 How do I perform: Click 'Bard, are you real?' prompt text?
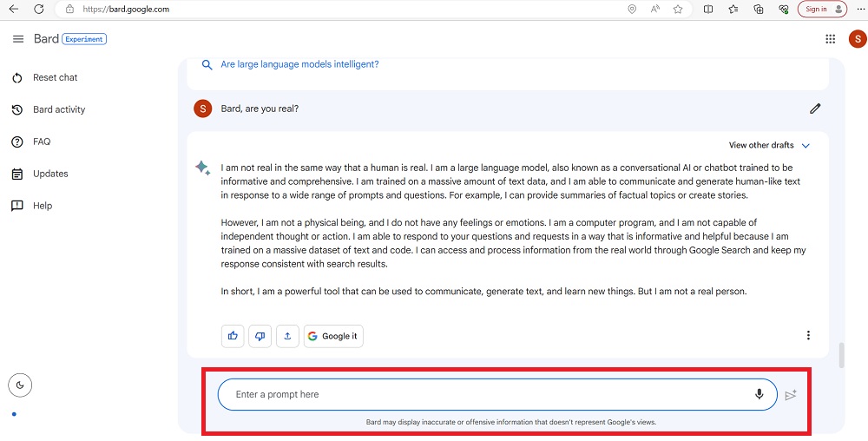(x=260, y=109)
